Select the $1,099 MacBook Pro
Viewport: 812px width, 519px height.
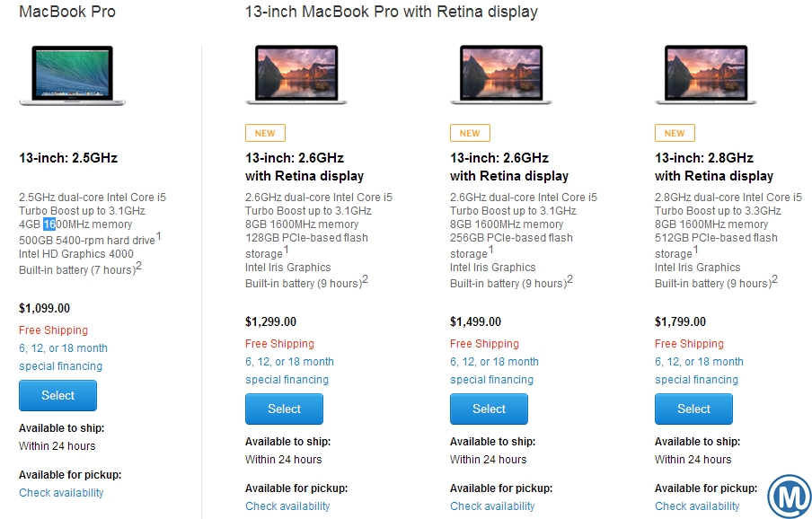pyautogui.click(x=57, y=395)
